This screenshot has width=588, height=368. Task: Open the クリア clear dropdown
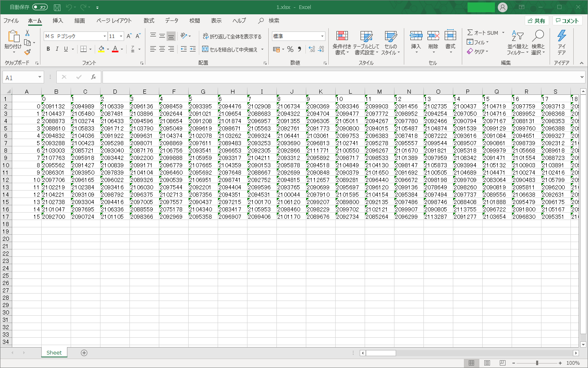pos(478,52)
